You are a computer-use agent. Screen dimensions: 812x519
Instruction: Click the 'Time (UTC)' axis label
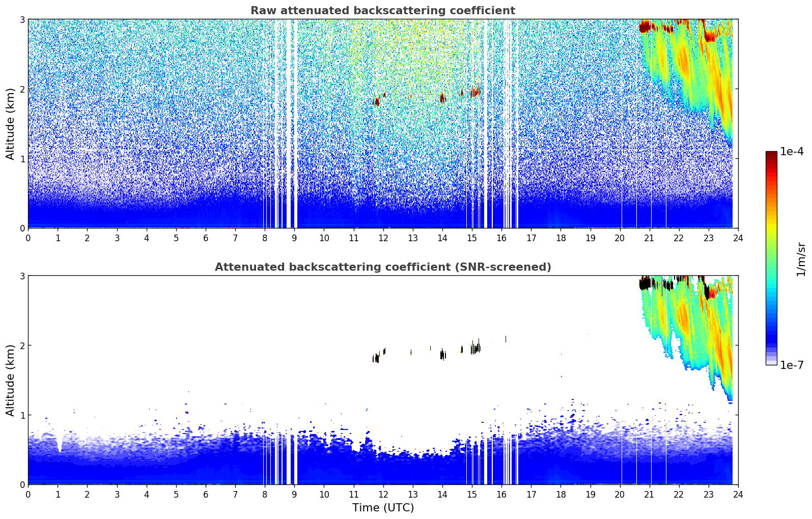click(383, 508)
